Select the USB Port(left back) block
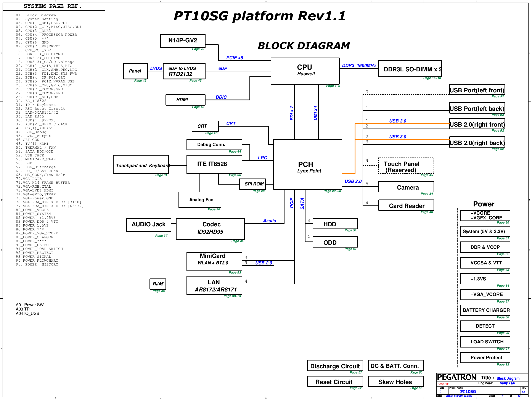532x399 pixels. coord(477,108)
